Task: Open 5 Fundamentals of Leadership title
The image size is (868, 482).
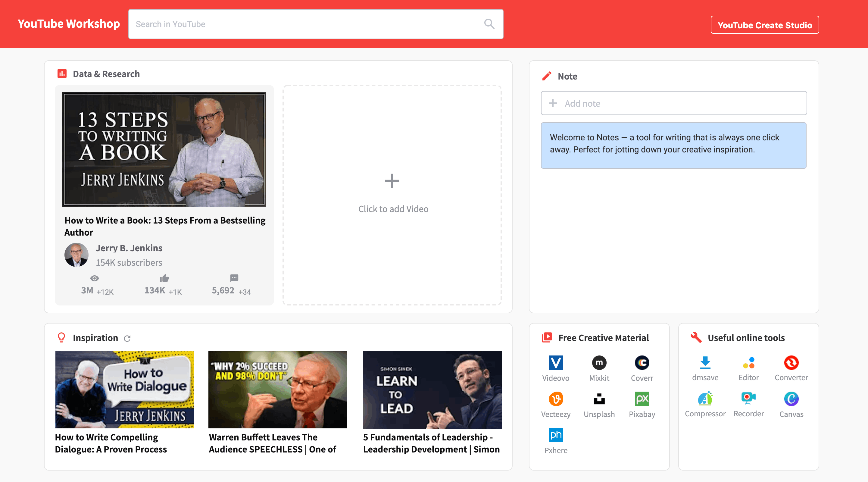Action: tap(431, 443)
